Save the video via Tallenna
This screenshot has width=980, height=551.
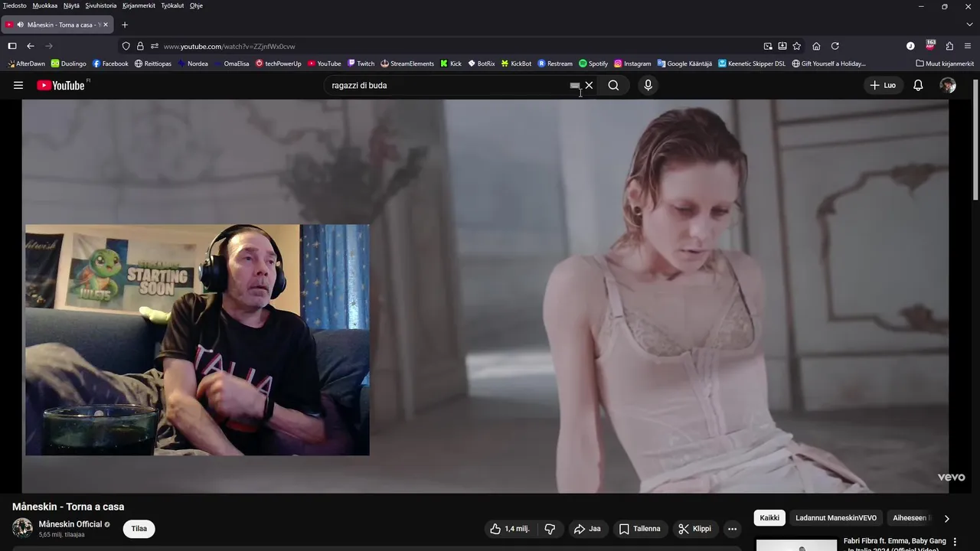coord(639,529)
